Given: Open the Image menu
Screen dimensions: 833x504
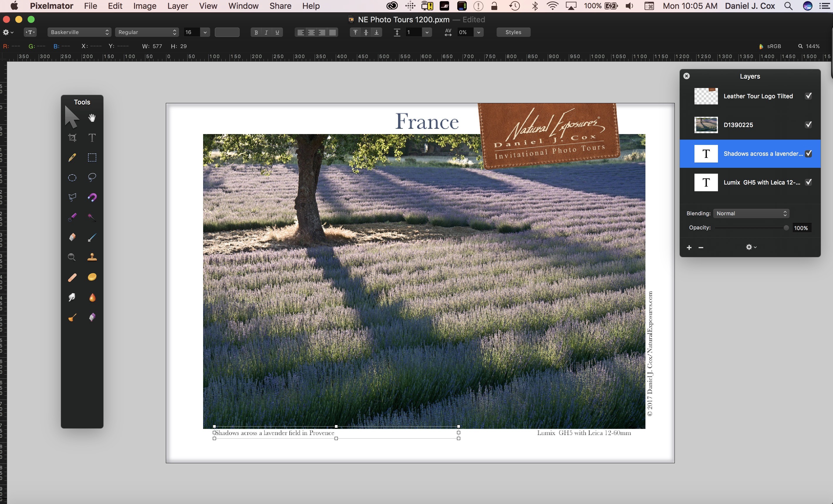Looking at the screenshot, I should pyautogui.click(x=145, y=6).
